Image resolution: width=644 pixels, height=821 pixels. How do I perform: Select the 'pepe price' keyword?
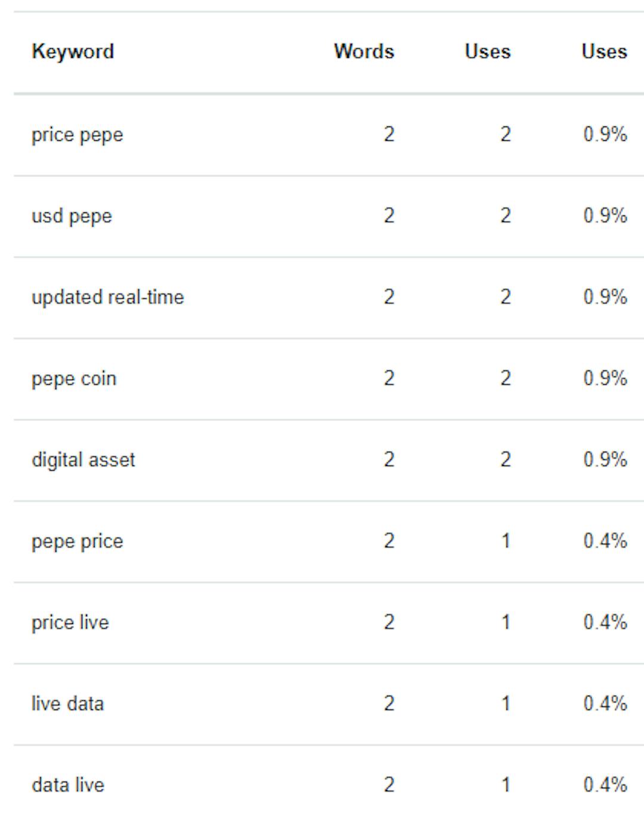pos(78,541)
